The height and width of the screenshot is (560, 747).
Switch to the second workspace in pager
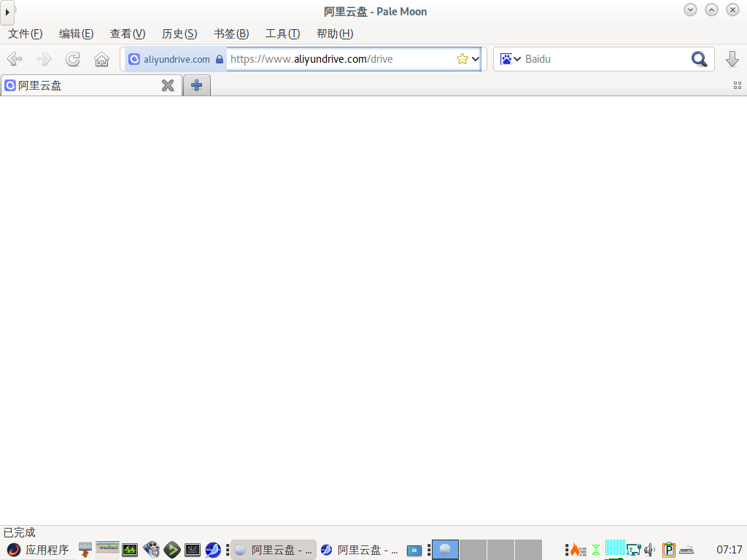click(473, 550)
